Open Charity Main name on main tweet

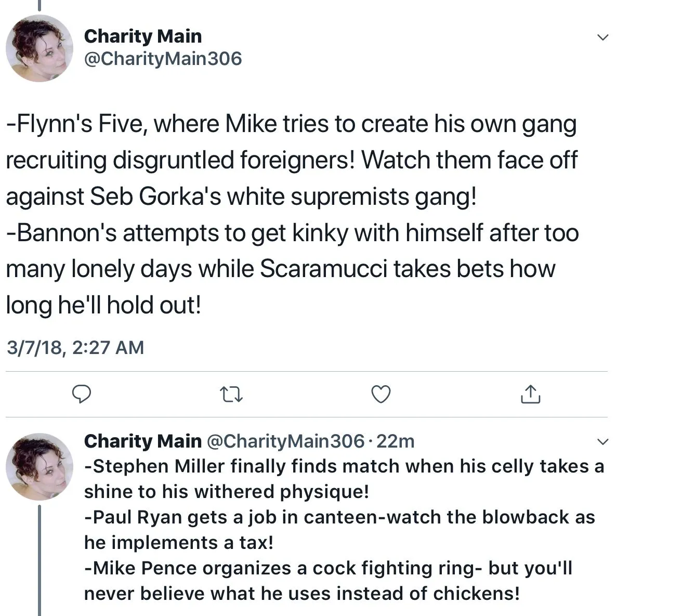pos(143,36)
